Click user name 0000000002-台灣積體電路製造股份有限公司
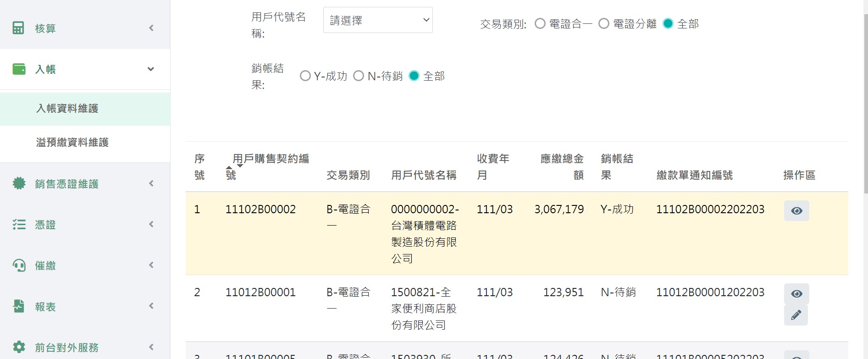 click(425, 234)
